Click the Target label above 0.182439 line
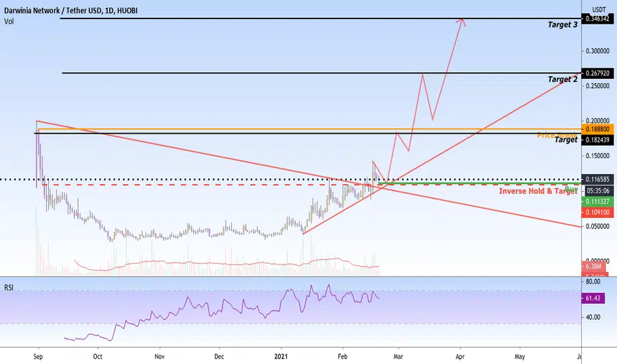617x364 pixels. point(566,140)
